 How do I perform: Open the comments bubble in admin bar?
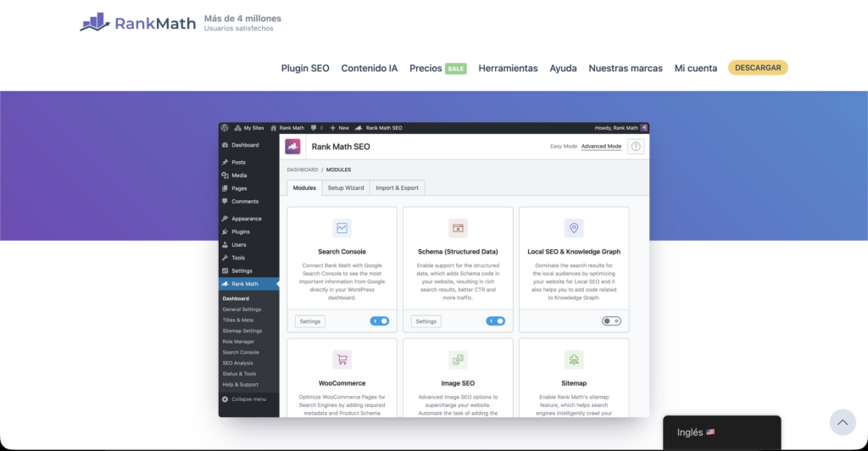(x=317, y=128)
